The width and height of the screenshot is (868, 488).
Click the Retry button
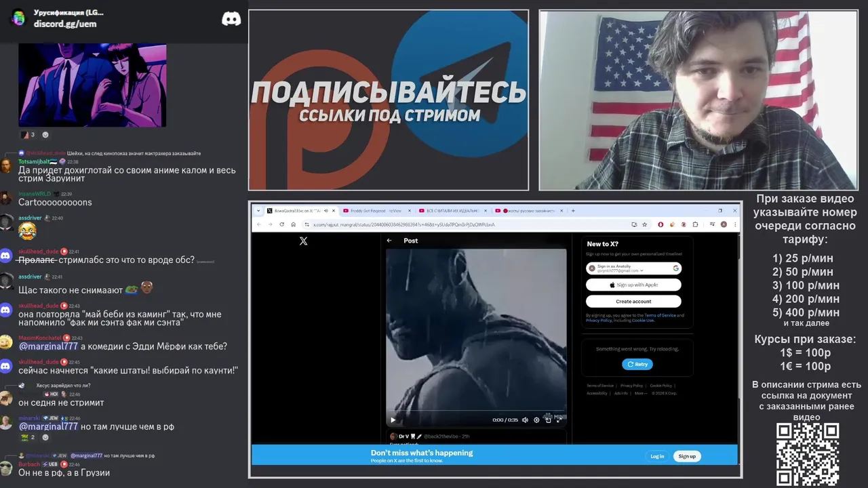(x=637, y=364)
